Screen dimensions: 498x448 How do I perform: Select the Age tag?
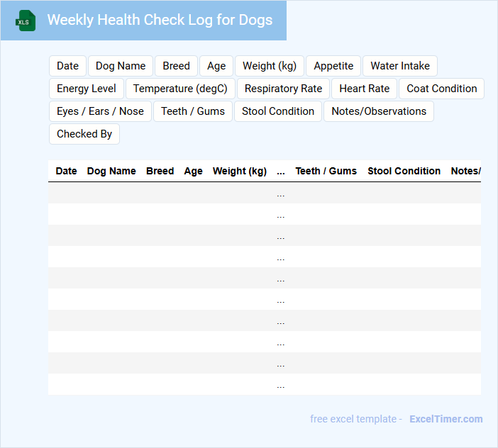(x=216, y=66)
